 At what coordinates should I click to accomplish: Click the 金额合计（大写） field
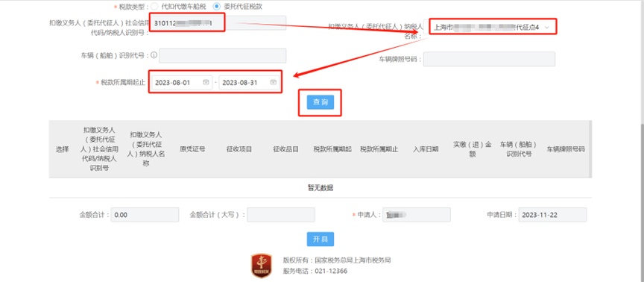click(281, 215)
